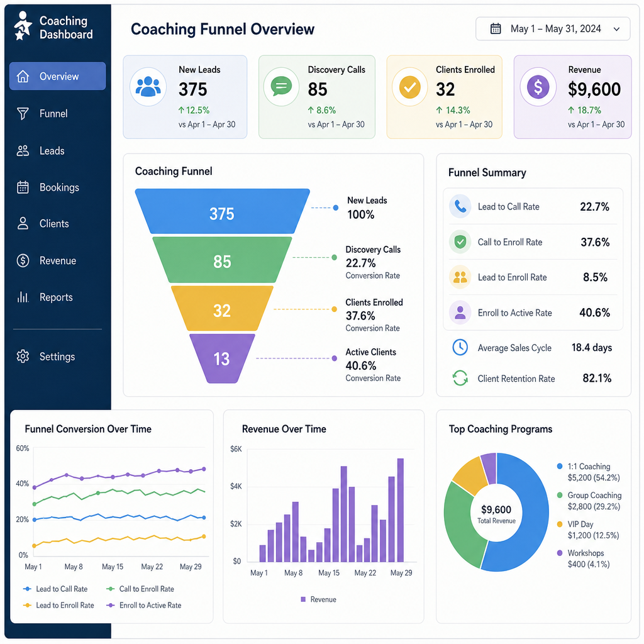Toggle Enroll to Active Rate legend series

click(x=144, y=606)
